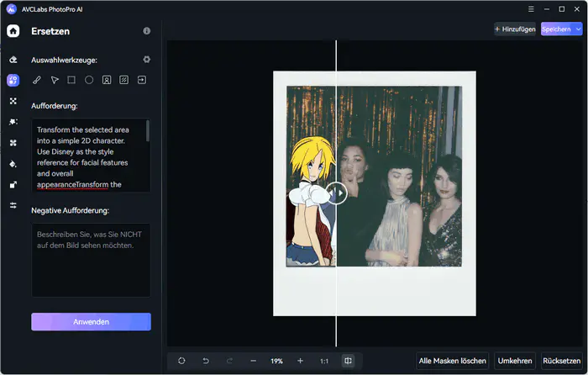Viewport: 588px width, 375px height.
Task: Click the prompt box scrollbar thumb
Action: point(148,130)
